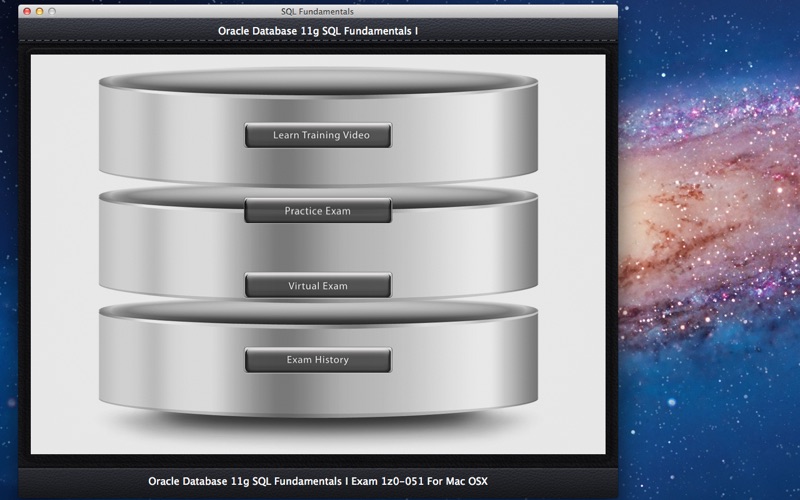Viewport: 800px width, 500px height.
Task: Launch the Virtual Exam
Action: click(x=318, y=286)
